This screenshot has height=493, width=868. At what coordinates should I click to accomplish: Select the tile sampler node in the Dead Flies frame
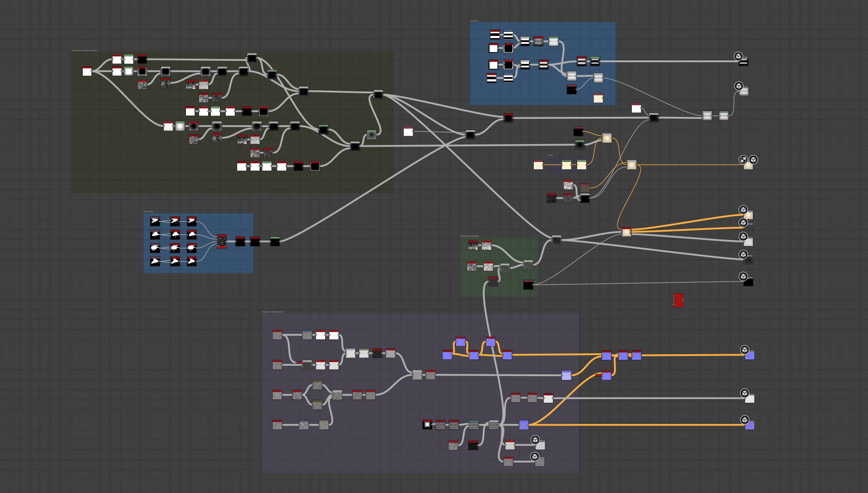[221, 241]
